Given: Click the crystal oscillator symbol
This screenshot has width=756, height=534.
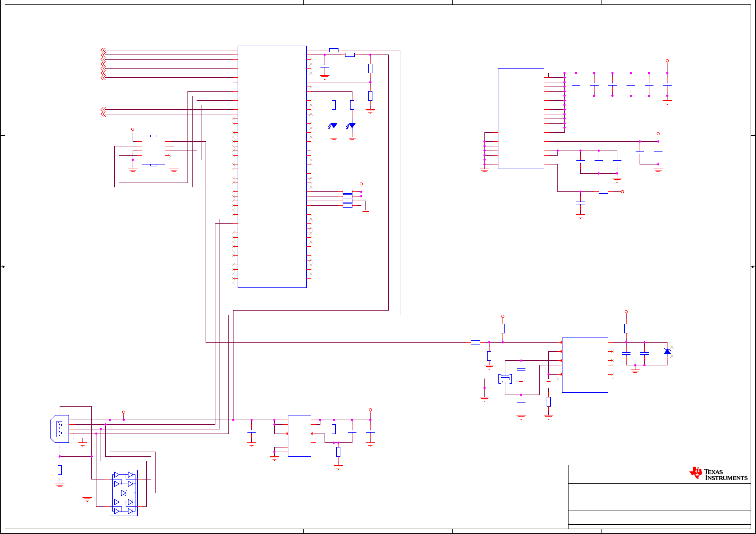Looking at the screenshot, I should coord(505,379).
